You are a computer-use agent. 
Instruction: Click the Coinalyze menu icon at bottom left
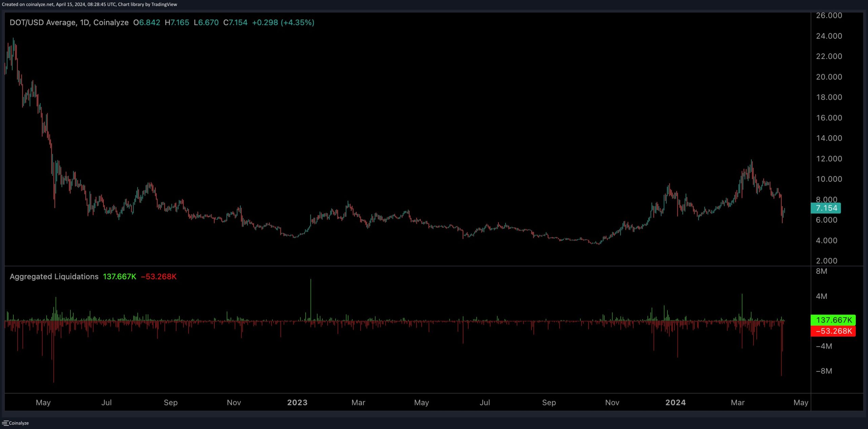5,423
